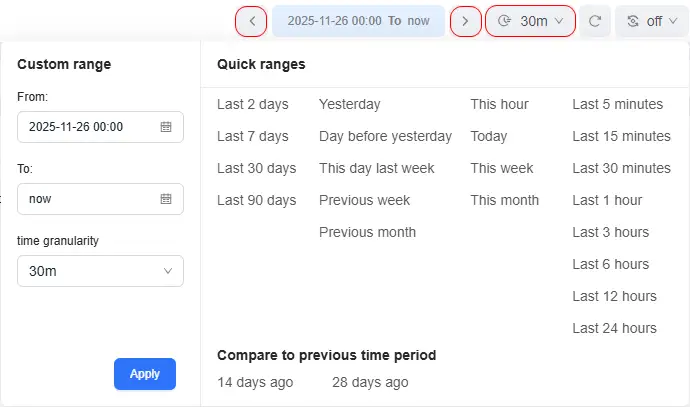This screenshot has width=690, height=407.
Task: Choose Previous month quick range
Action: coord(367,232)
